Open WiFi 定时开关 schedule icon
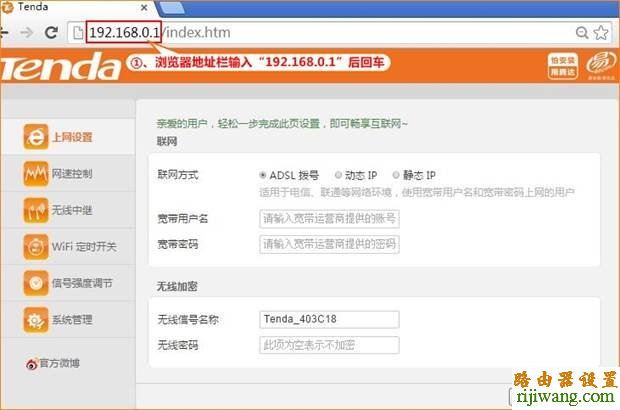 pyautogui.click(x=36, y=246)
